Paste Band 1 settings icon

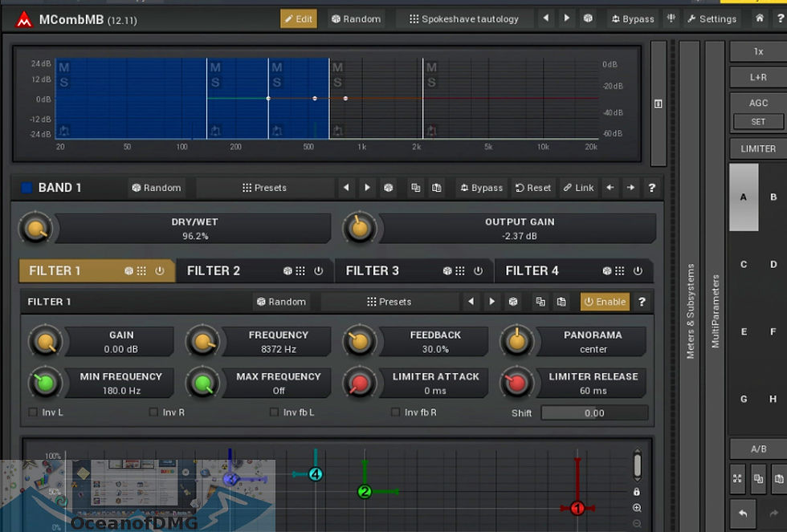[437, 188]
